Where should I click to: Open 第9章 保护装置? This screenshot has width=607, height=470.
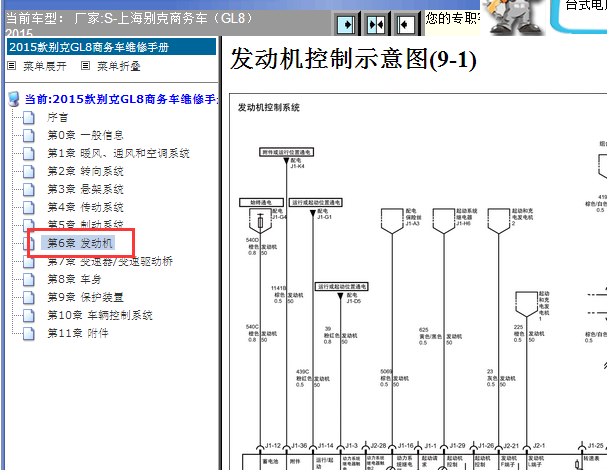pos(85,297)
